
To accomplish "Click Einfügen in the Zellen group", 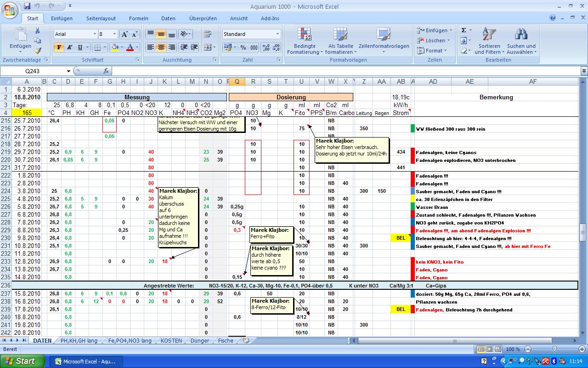I will tap(435, 30).
